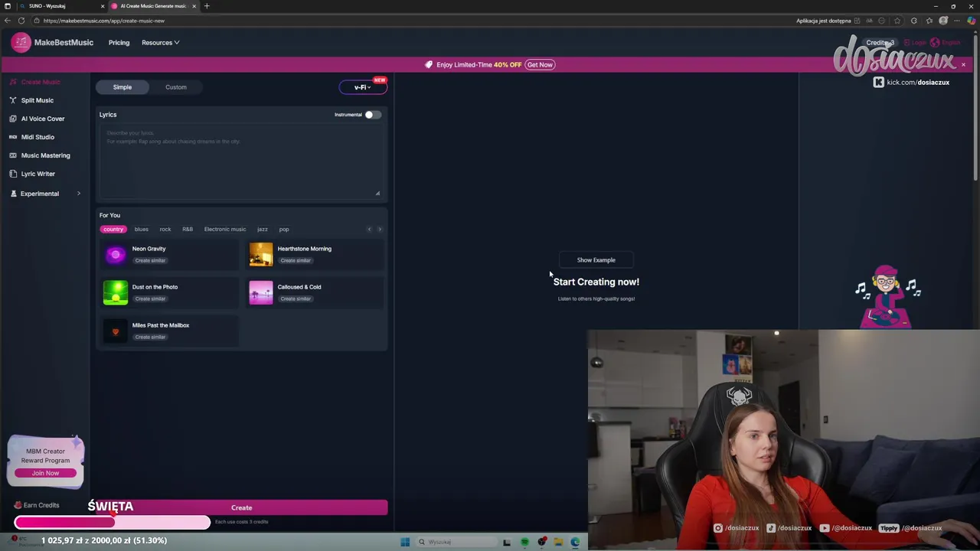Viewport: 980px width, 551px height.
Task: Click the Miles Past the Mailbox cover
Action: [x=116, y=331]
